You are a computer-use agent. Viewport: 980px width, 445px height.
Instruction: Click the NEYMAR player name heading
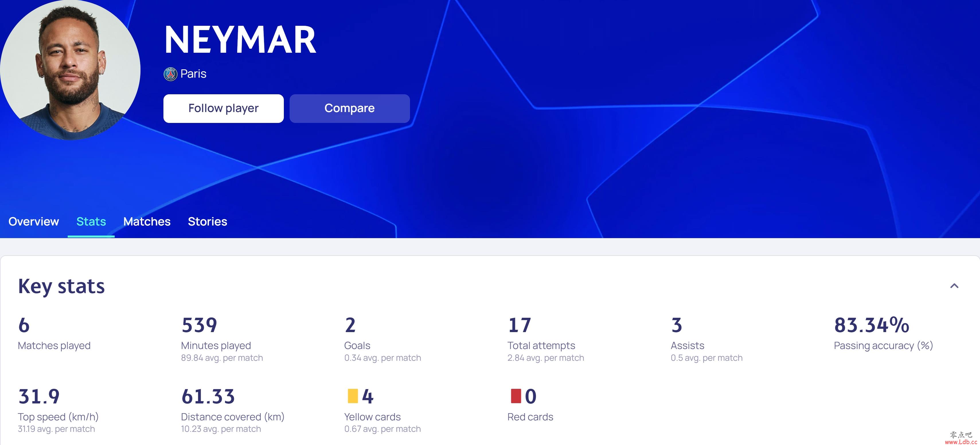[x=240, y=40]
